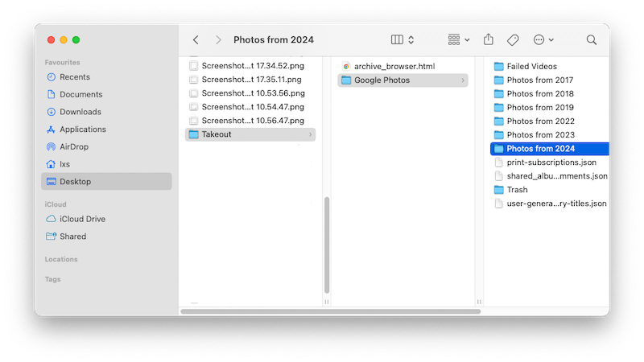This screenshot has width=644, height=362.
Task: Go back with the left chevron button
Action: point(196,39)
